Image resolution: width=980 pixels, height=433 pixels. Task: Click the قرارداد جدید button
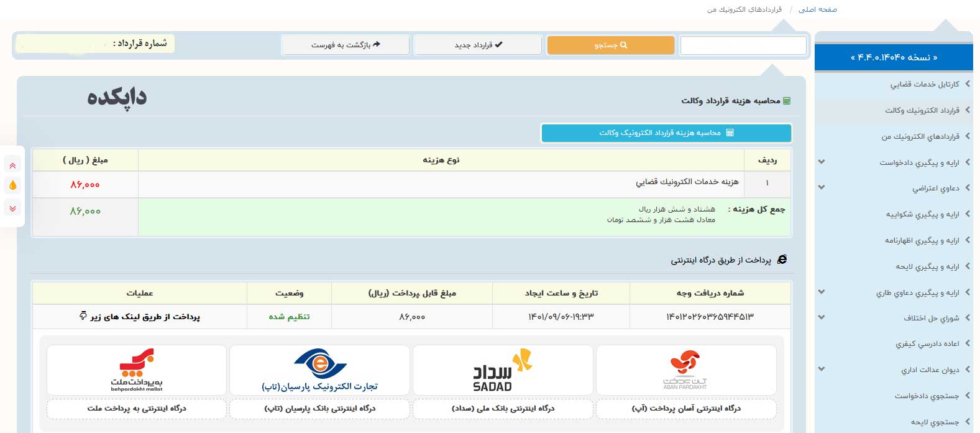point(478,45)
